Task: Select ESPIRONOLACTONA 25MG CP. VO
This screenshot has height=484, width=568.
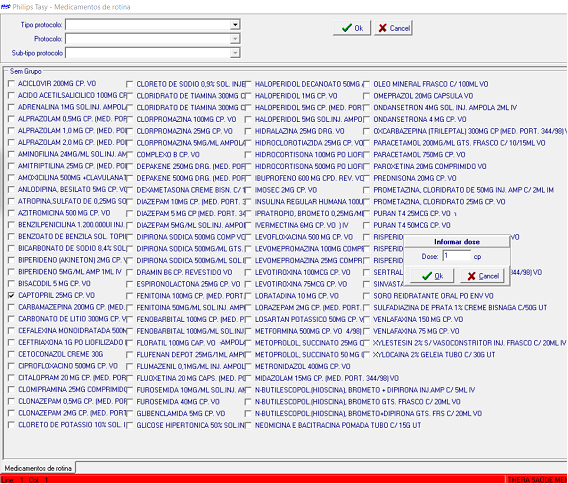Action: (x=130, y=284)
